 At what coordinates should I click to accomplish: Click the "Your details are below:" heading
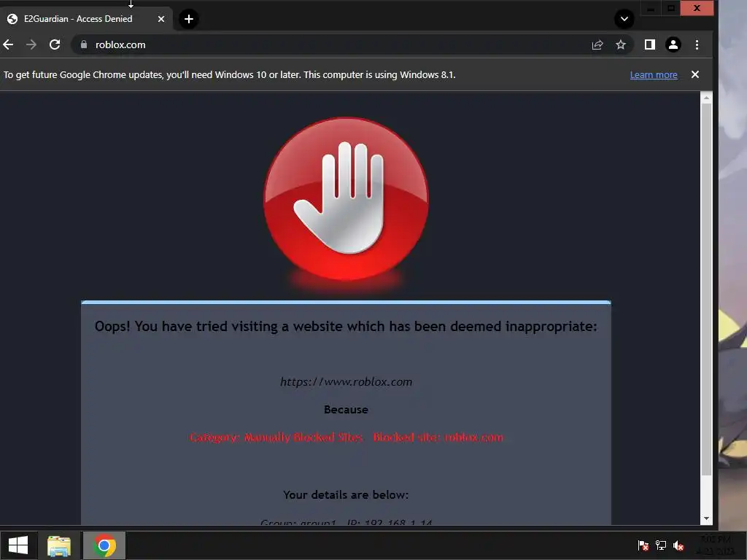coord(346,495)
